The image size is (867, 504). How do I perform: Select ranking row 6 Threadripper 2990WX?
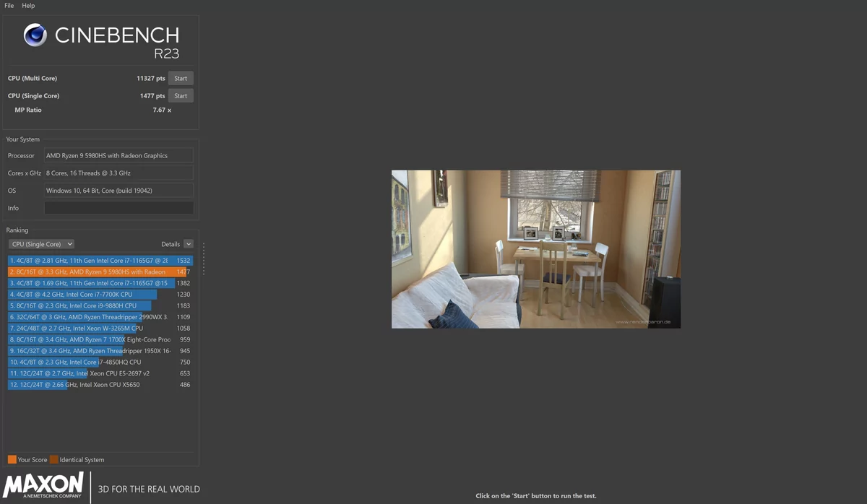100,317
